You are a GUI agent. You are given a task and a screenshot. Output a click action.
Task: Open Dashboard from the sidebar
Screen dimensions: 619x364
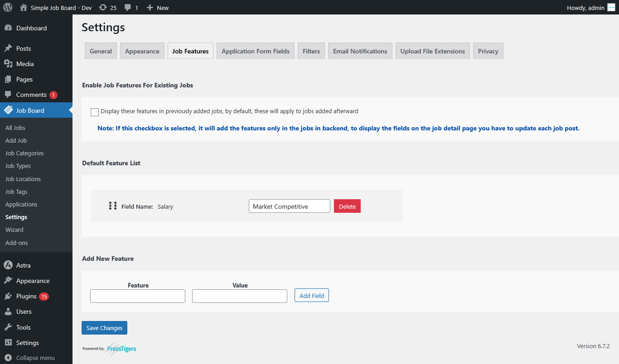31,28
